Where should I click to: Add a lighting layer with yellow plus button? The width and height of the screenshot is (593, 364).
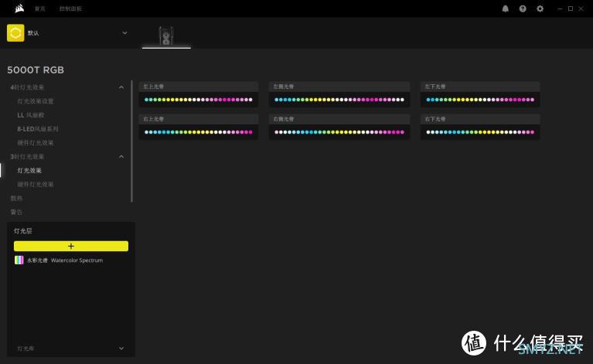(71, 246)
